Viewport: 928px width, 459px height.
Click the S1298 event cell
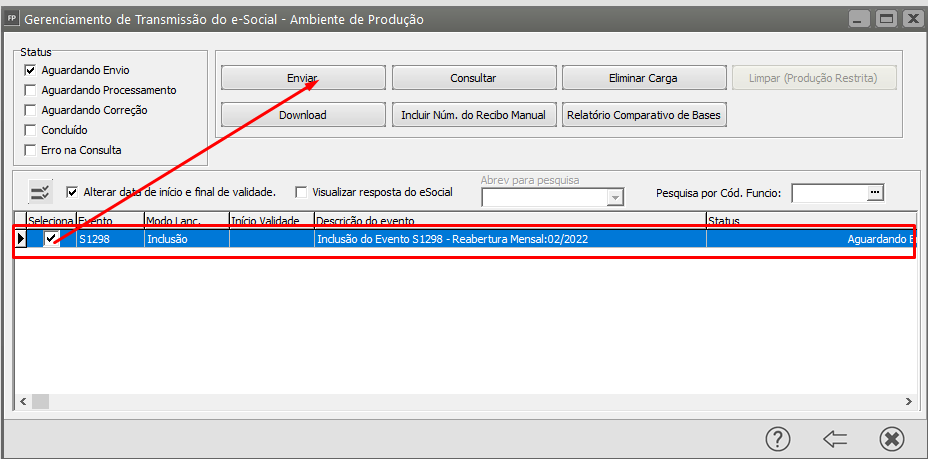click(110, 238)
